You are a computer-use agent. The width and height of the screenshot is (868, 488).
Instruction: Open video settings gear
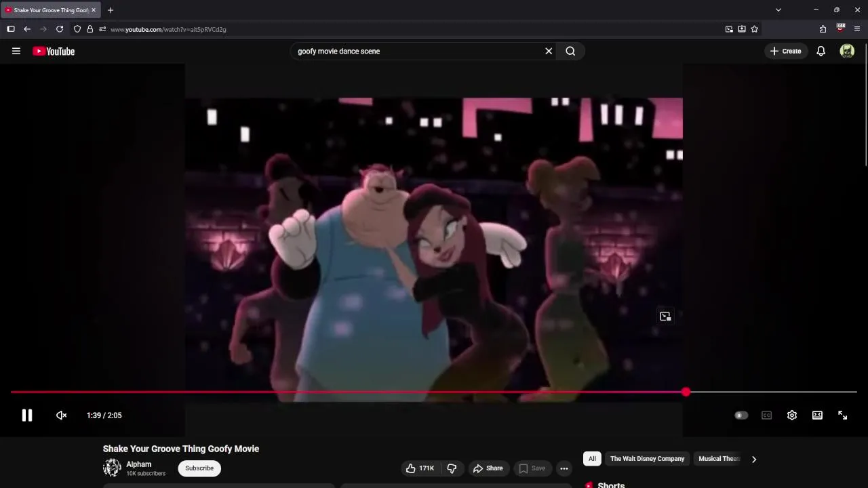point(792,415)
